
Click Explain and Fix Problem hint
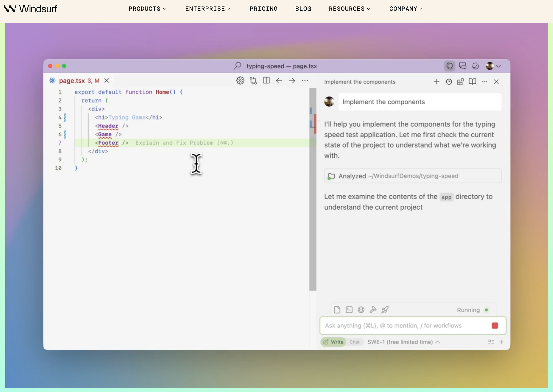point(184,143)
